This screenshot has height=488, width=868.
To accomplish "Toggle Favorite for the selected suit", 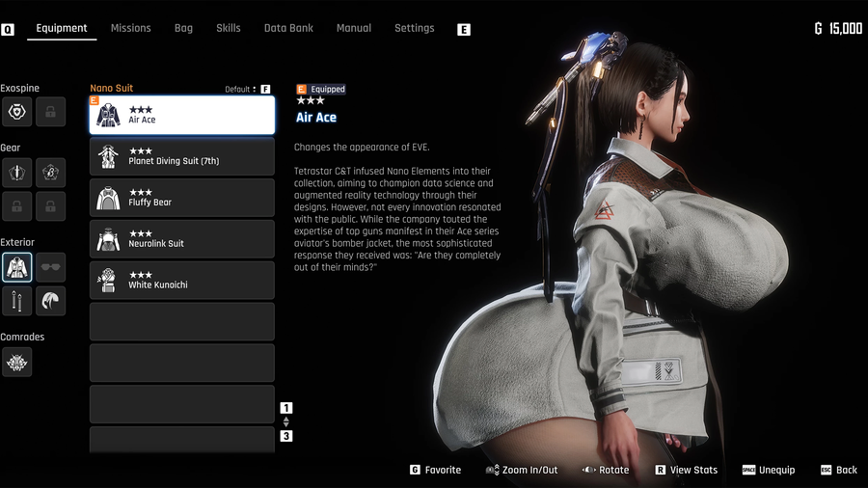I will click(x=436, y=470).
